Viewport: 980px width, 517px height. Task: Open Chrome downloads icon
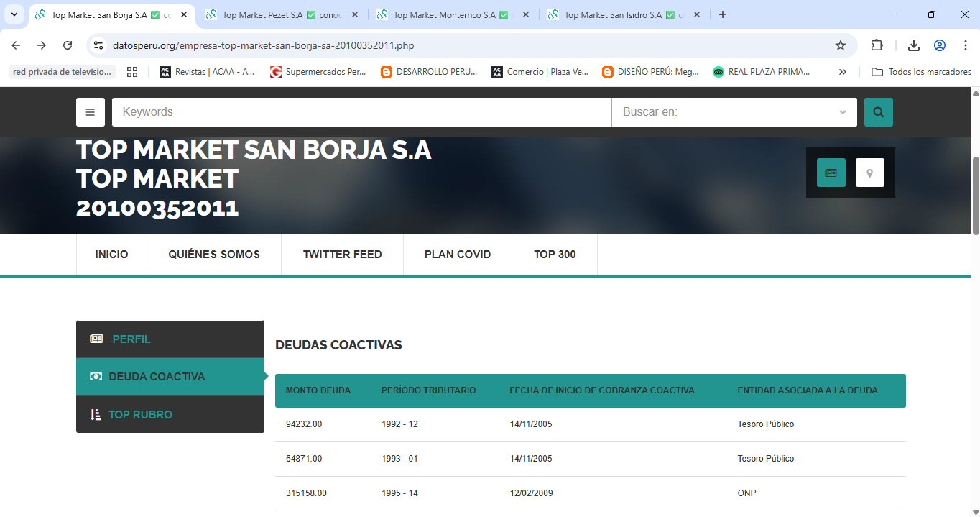[913, 45]
